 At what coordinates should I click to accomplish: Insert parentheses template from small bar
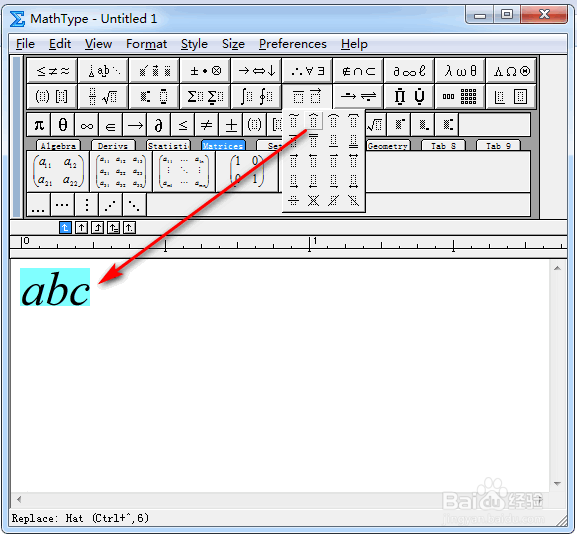[255, 125]
